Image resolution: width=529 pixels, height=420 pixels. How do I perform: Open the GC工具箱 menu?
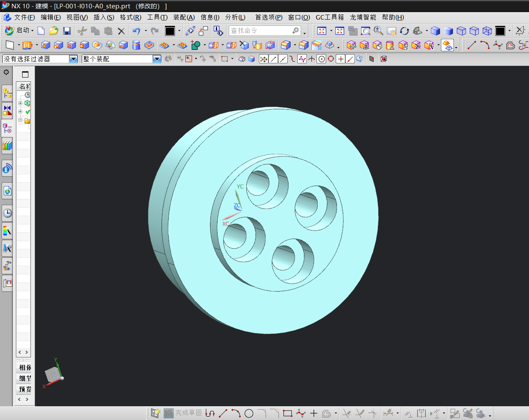(x=330, y=18)
